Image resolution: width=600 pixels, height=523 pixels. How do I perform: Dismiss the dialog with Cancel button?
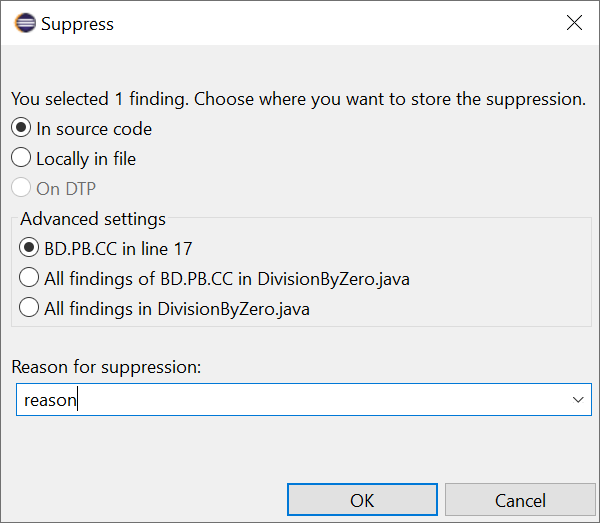coord(520,500)
